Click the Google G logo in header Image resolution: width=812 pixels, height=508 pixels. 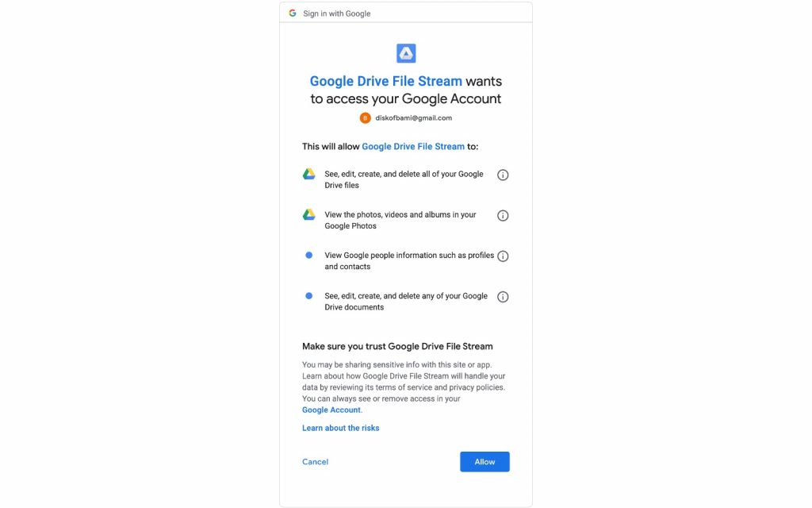tap(293, 13)
